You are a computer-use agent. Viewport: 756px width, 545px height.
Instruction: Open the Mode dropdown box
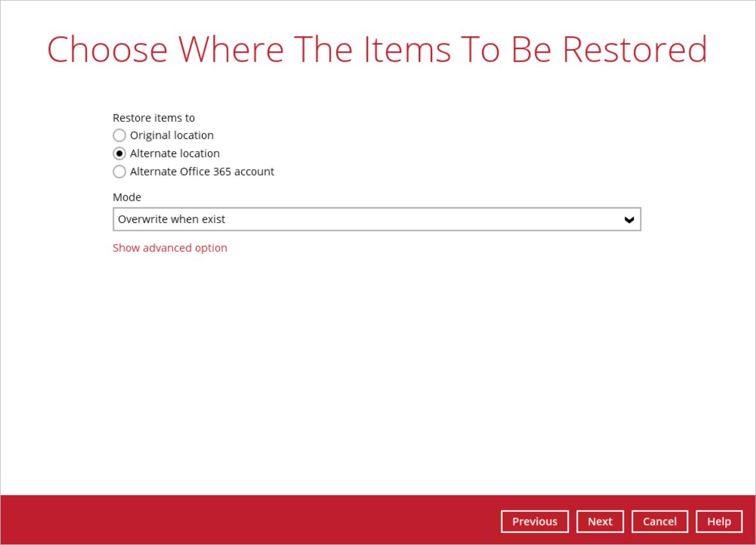pyautogui.click(x=376, y=219)
